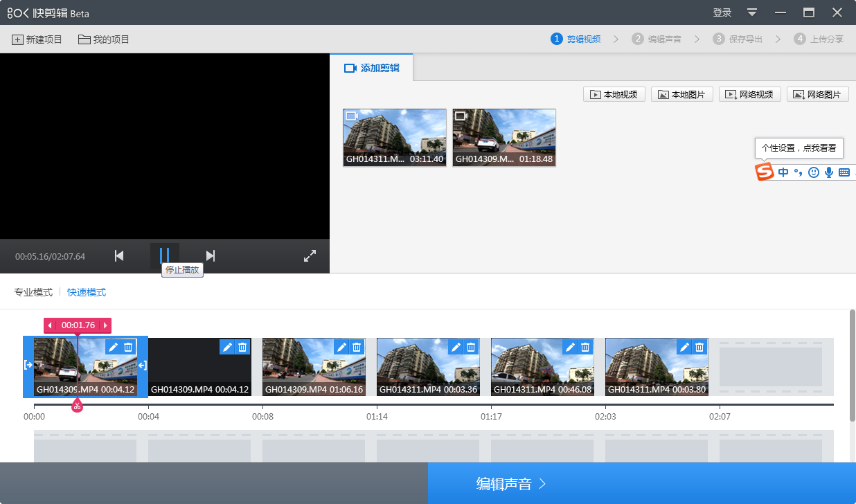Pause playback with the 停止播放 button
The height and width of the screenshot is (504, 856).
coord(165,256)
